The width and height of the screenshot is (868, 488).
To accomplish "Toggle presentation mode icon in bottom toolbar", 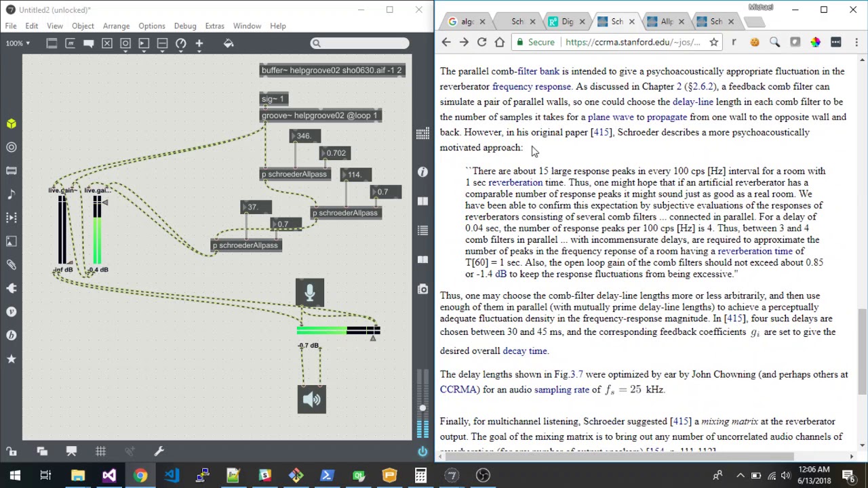I will coord(71,451).
